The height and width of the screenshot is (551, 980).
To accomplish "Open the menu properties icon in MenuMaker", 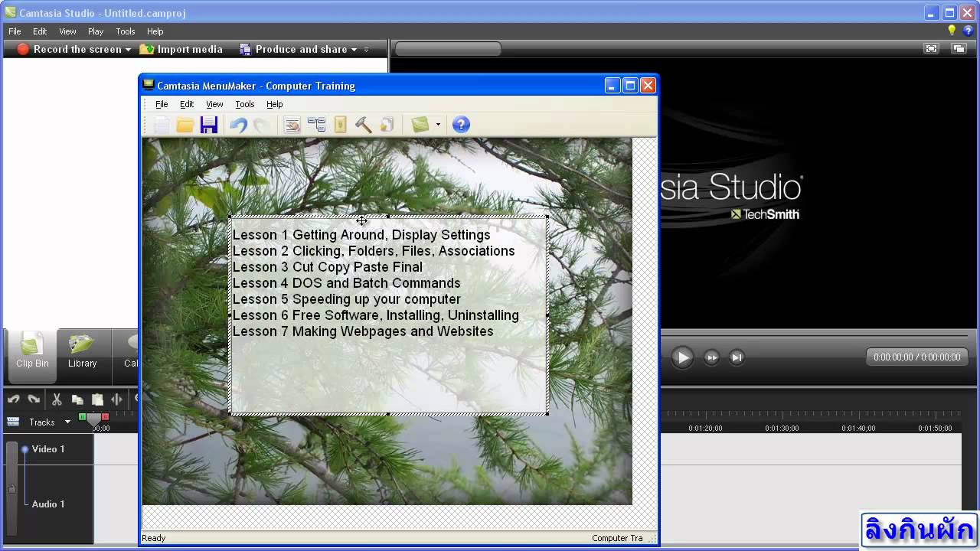I will [x=292, y=125].
